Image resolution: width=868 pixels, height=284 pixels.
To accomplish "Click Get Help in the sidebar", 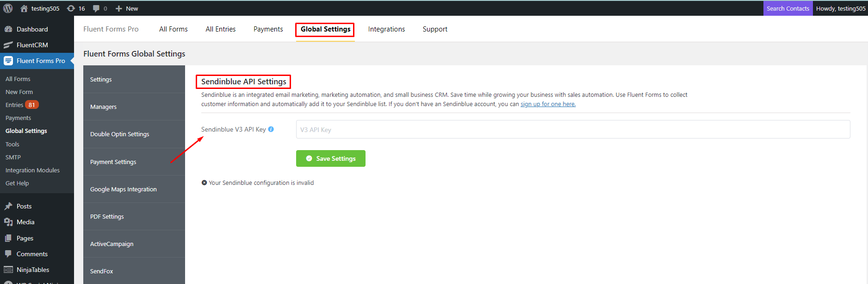I will (17, 183).
